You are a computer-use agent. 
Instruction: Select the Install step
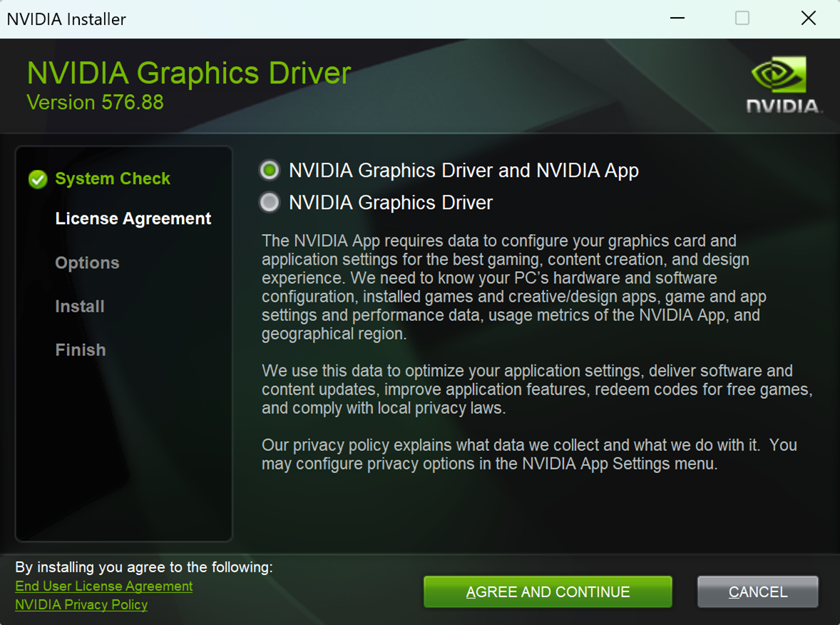pyautogui.click(x=79, y=306)
